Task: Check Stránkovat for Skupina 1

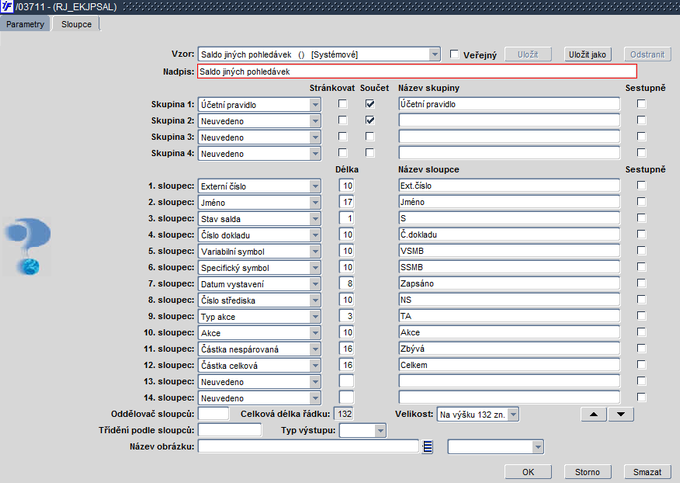Action: pyautogui.click(x=343, y=103)
